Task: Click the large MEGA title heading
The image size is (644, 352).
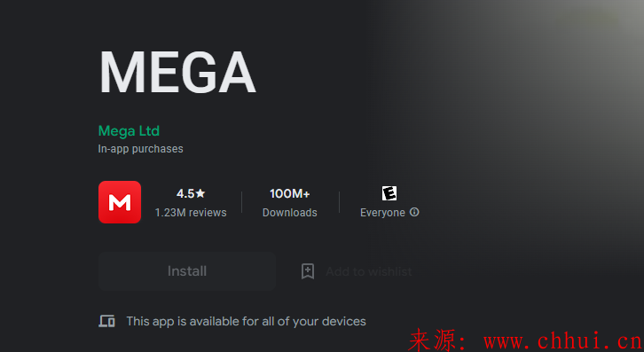Action: (x=177, y=73)
